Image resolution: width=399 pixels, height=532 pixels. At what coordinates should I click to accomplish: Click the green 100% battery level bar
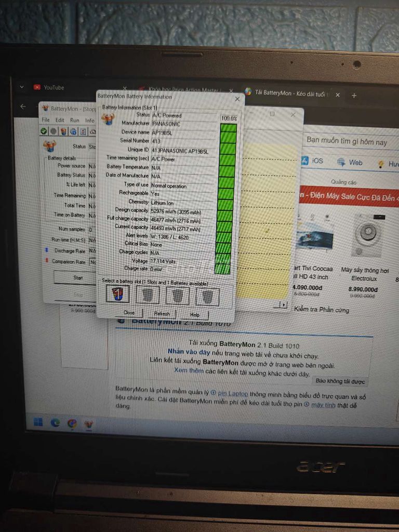tap(225, 198)
